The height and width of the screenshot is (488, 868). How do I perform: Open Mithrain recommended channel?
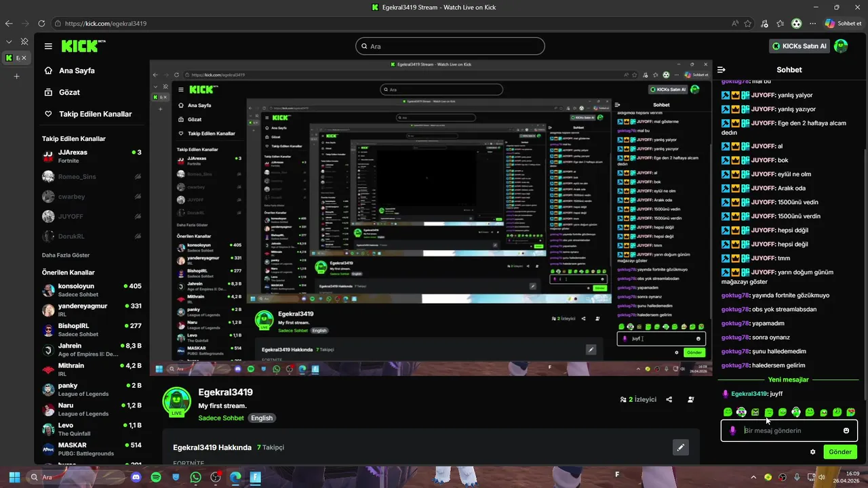pos(92,369)
